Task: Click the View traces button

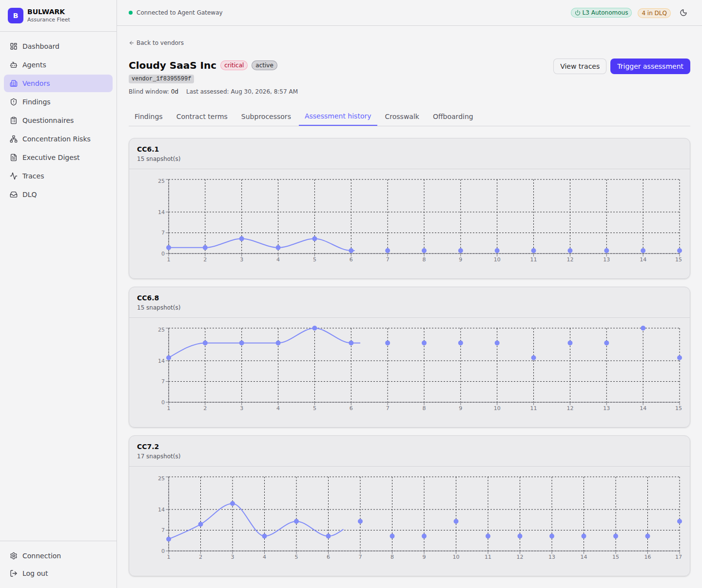Action: [580, 66]
